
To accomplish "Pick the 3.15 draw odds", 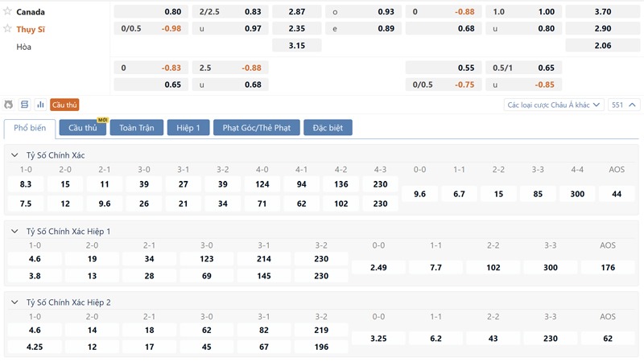I will (x=297, y=46).
